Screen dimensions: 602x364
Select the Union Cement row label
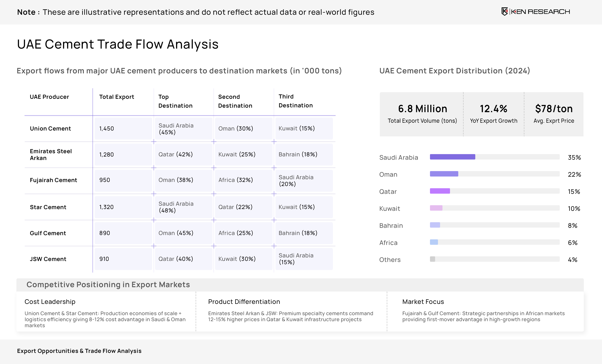pyautogui.click(x=50, y=128)
